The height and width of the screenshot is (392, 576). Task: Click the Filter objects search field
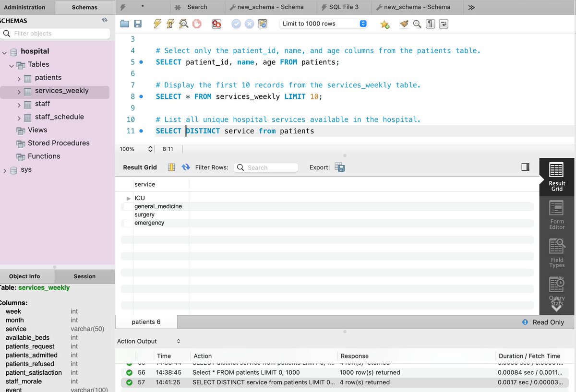pyautogui.click(x=55, y=34)
